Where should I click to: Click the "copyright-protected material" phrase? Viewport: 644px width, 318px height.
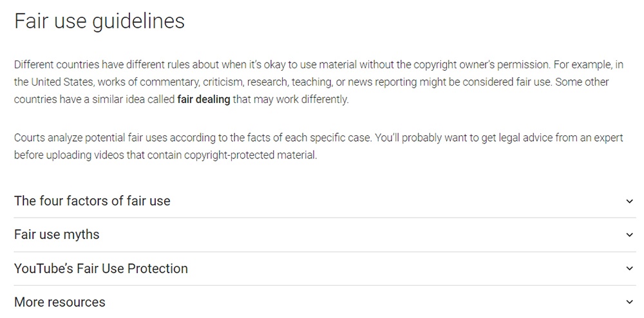(x=251, y=156)
